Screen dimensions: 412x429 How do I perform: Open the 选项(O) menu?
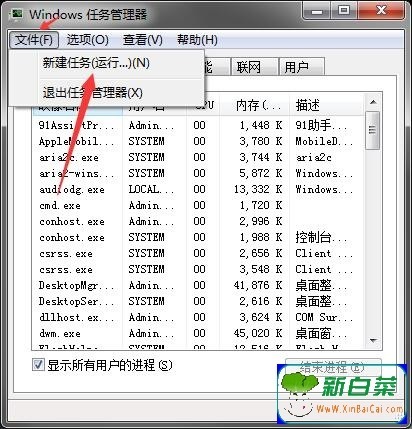point(88,40)
